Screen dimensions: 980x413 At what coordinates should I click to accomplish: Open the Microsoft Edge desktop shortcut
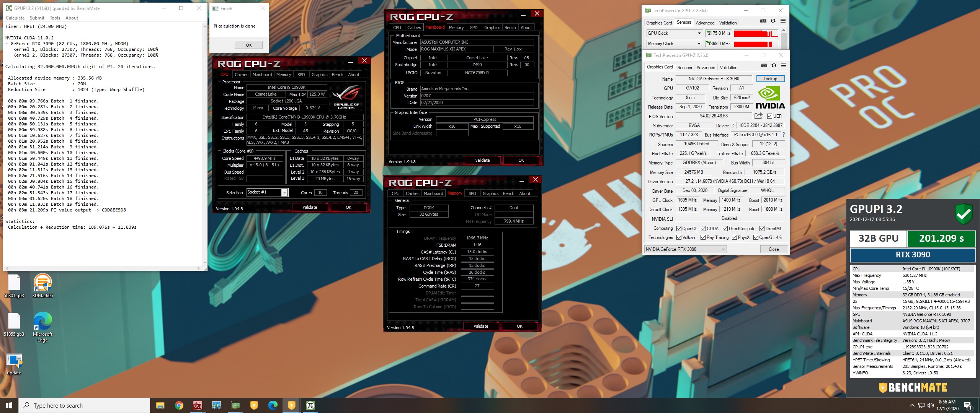[42, 327]
